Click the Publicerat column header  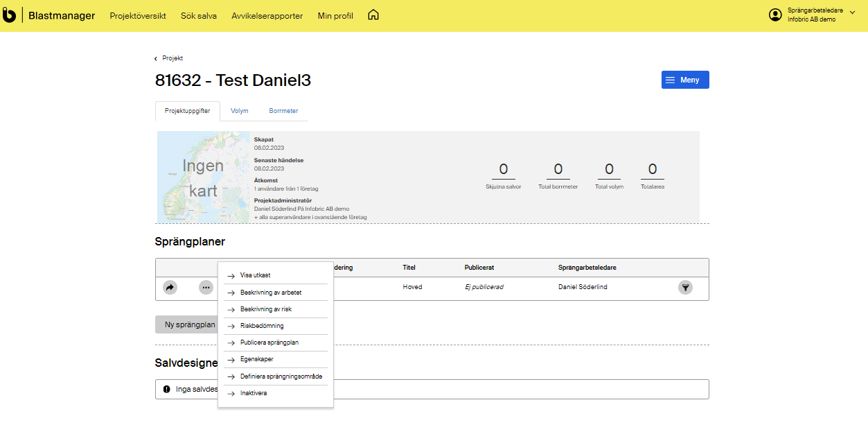click(479, 268)
